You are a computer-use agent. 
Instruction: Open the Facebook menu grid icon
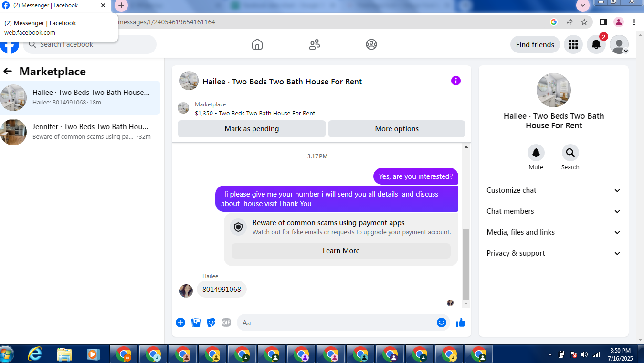573,44
